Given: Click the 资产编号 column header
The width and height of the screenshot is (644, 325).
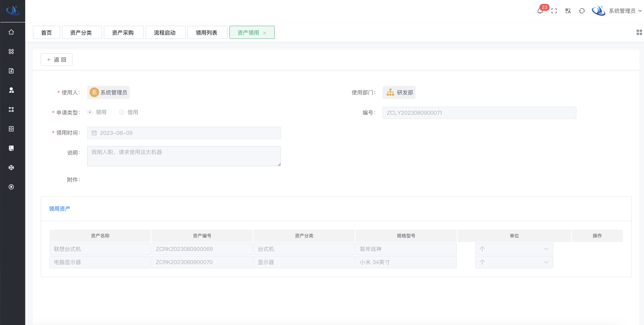Looking at the screenshot, I should pos(202,236).
